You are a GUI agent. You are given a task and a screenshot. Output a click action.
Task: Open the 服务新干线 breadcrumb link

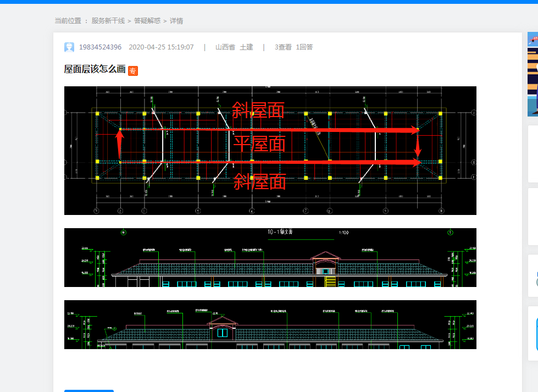tap(108, 21)
